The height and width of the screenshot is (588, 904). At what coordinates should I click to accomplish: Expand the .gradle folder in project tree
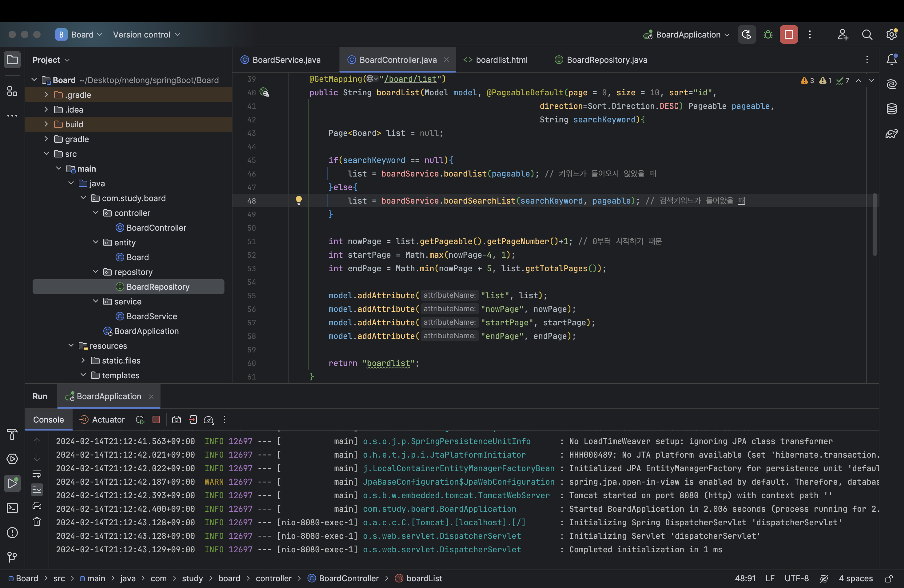tap(46, 95)
